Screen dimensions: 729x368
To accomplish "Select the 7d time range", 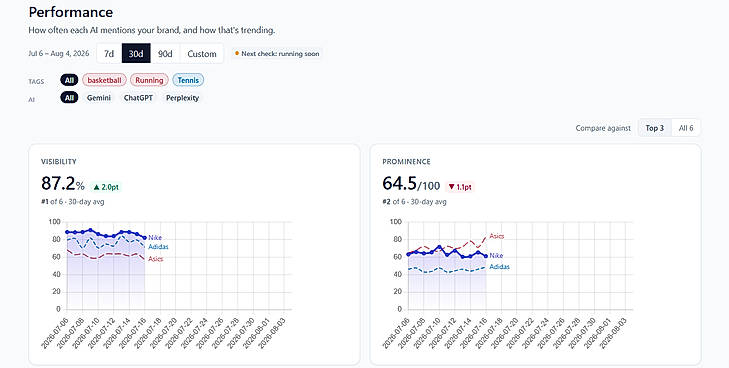I will (109, 53).
